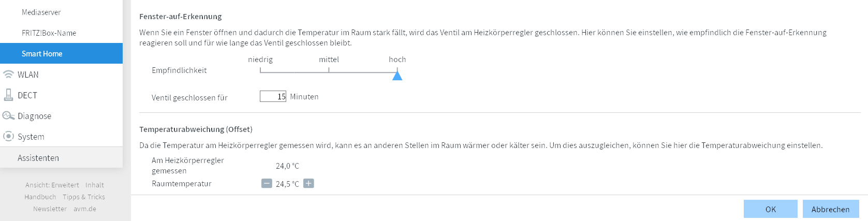Viewport: 868px width, 221px height.
Task: Select FRITZ!Box-Name in the sidebar
Action: [x=49, y=33]
